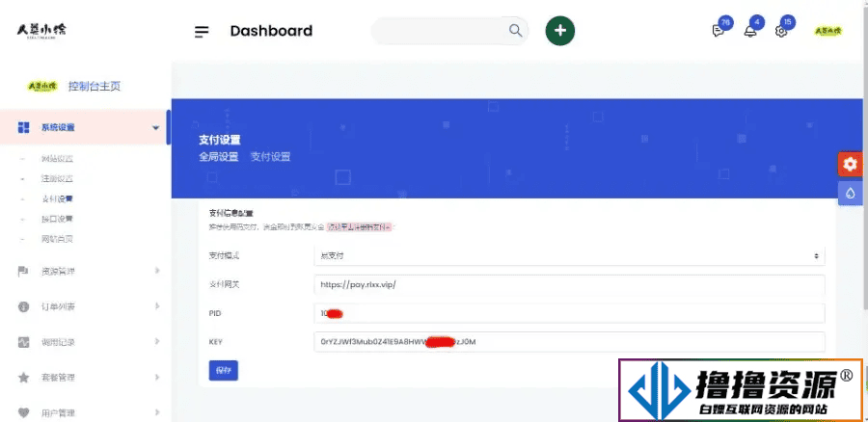Open 支付设置 submenu item
Screen dimensions: 868x422
[x=58, y=198]
